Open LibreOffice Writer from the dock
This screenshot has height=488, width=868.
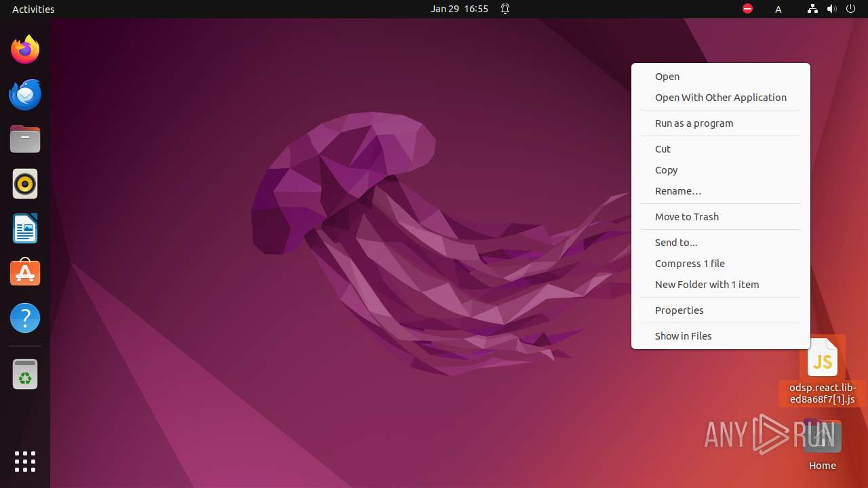click(25, 228)
